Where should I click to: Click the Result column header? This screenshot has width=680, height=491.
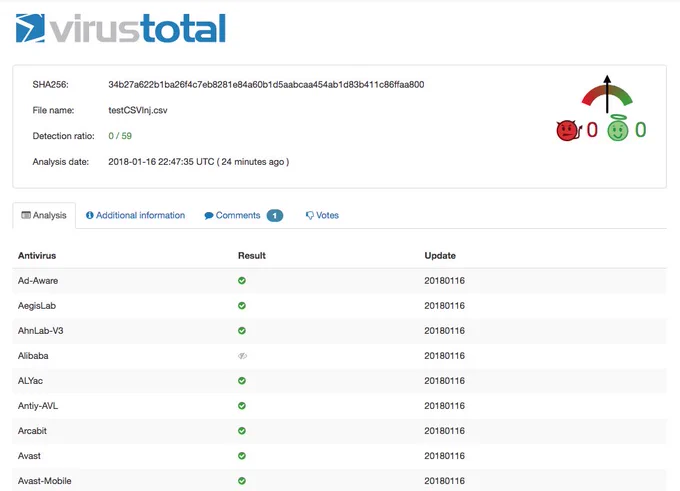pos(252,255)
